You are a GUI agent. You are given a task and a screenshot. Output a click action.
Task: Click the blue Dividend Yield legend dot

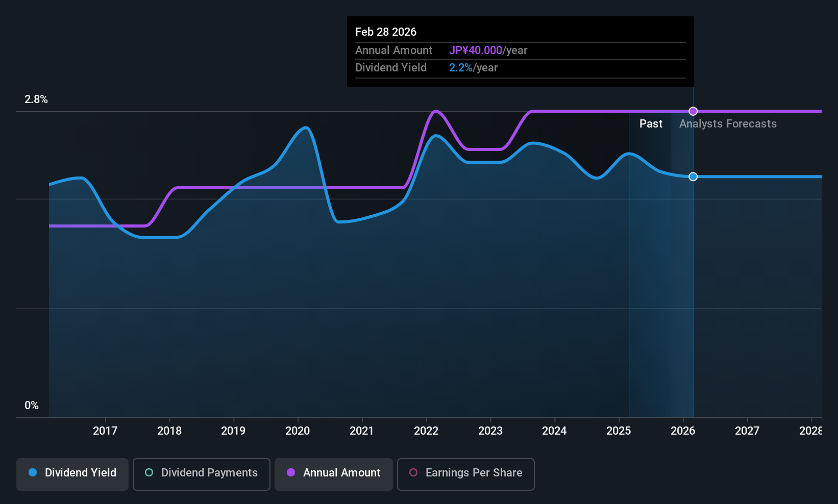33,472
